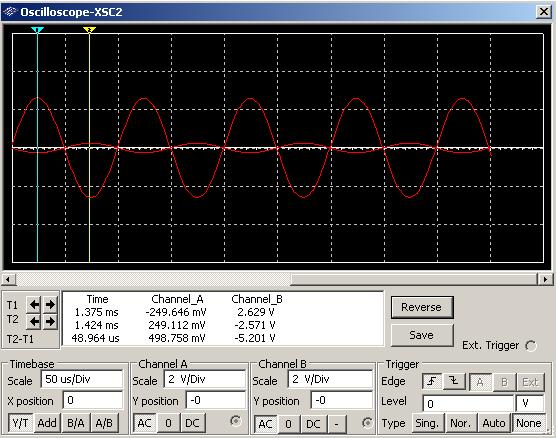Select Channel B terminal radio indicator
The width and height of the screenshot is (556, 438).
[367, 422]
